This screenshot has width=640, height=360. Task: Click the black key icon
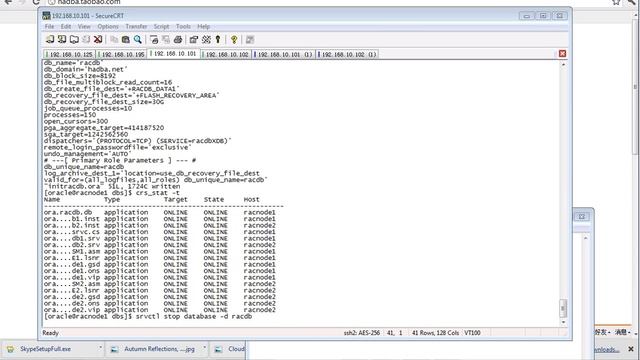click(218, 39)
